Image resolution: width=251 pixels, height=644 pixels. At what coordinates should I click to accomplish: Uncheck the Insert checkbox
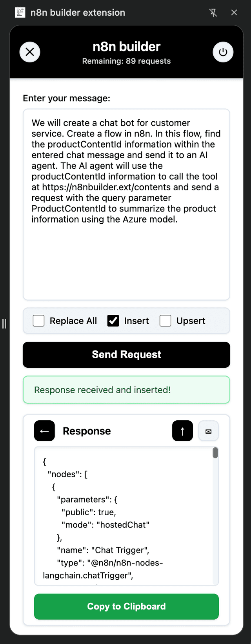(x=113, y=321)
